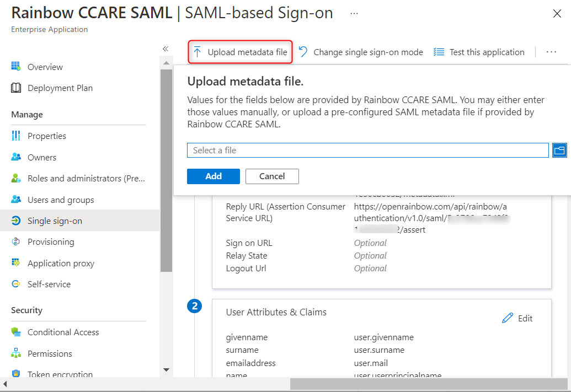The image size is (571, 392).
Task: Select Single sign-on in sidebar
Action: click(55, 221)
